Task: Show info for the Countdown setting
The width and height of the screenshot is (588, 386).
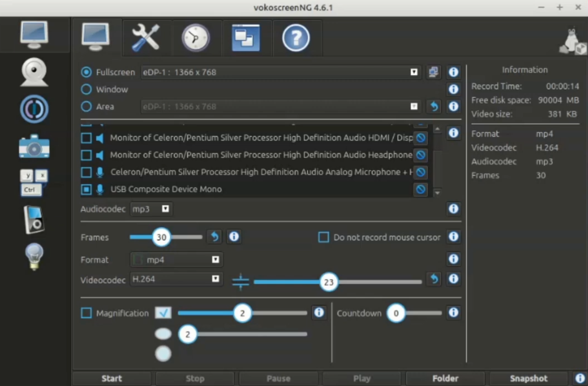Action: (x=453, y=312)
